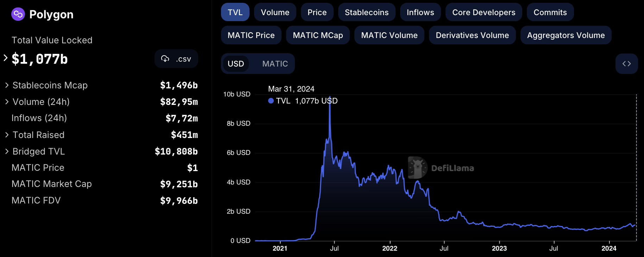Screen dimensions: 644x257
Task: Click the 2023 label on the time axis
Action: (499, 248)
